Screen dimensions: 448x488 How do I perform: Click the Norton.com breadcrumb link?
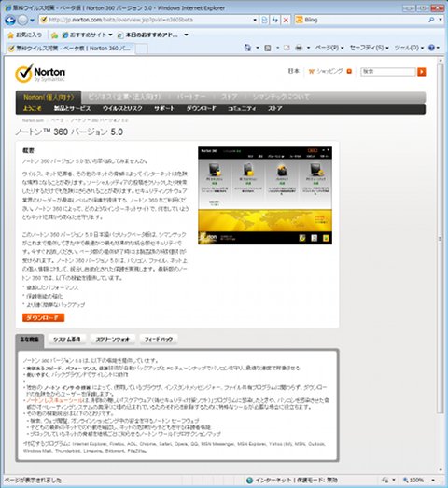(33, 120)
